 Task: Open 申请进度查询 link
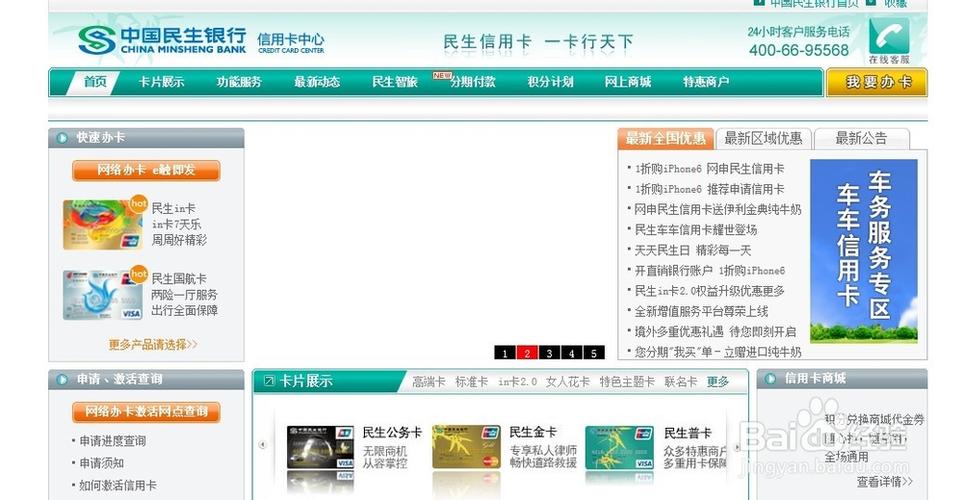[112, 441]
